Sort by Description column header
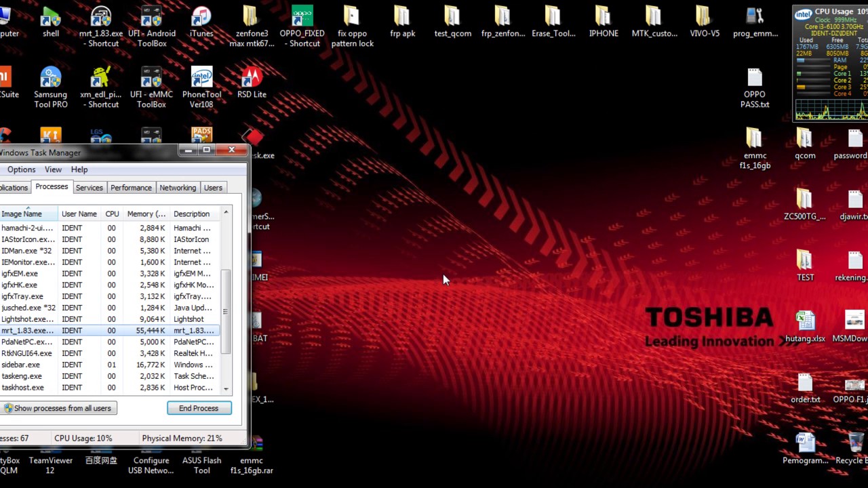 click(195, 213)
